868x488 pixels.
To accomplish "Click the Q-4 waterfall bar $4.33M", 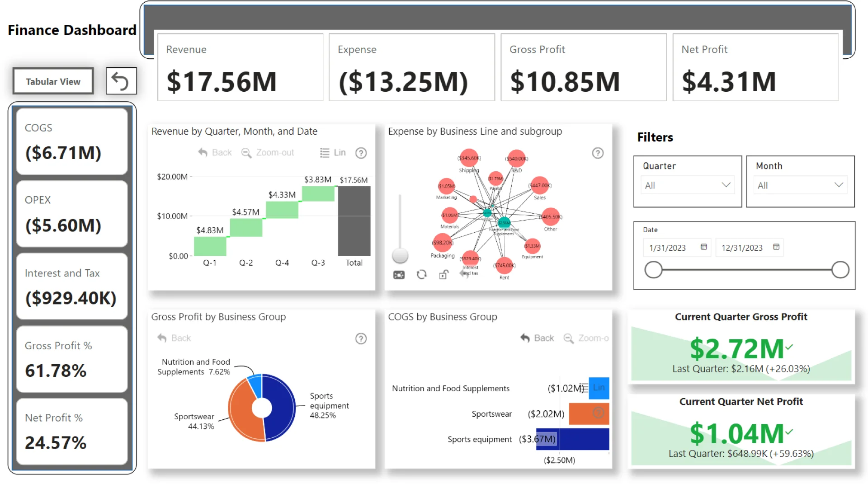I will coord(282,210).
